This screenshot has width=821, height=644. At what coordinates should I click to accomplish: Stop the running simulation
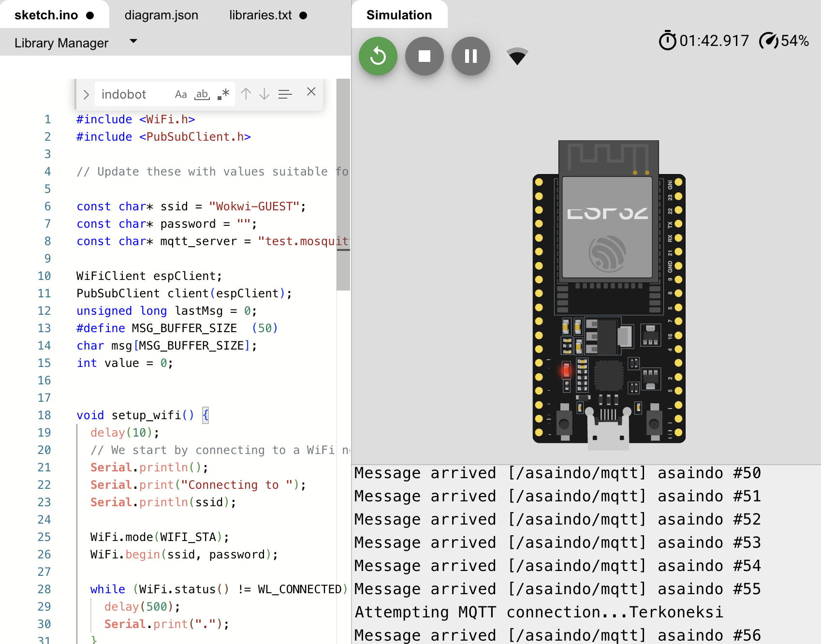pyautogui.click(x=425, y=56)
